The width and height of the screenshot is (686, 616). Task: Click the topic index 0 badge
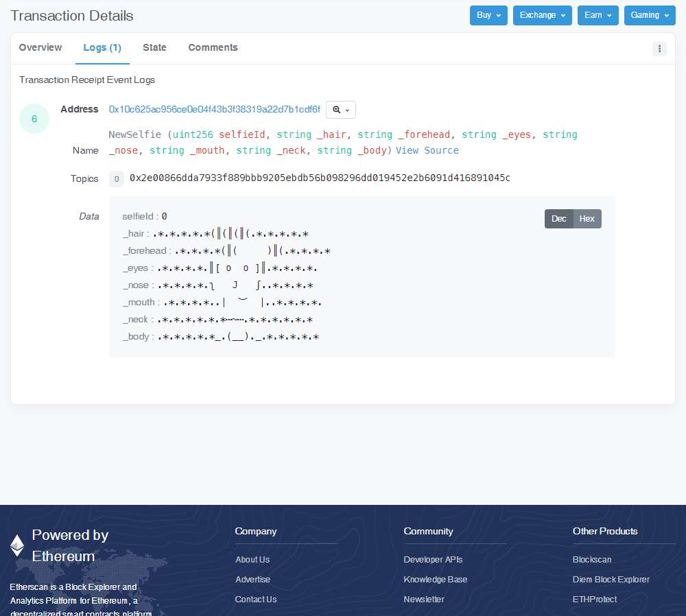[x=117, y=179]
